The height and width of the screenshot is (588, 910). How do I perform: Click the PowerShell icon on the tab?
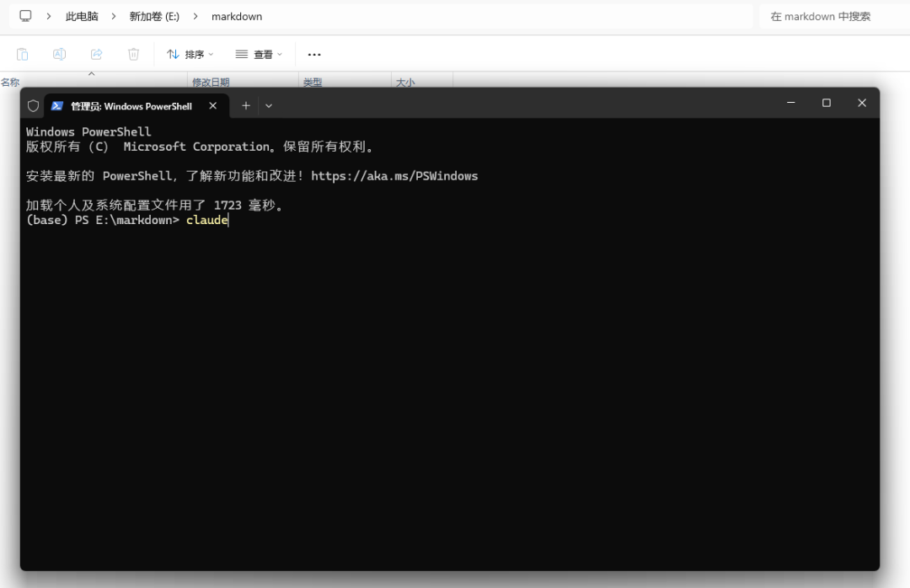click(57, 105)
